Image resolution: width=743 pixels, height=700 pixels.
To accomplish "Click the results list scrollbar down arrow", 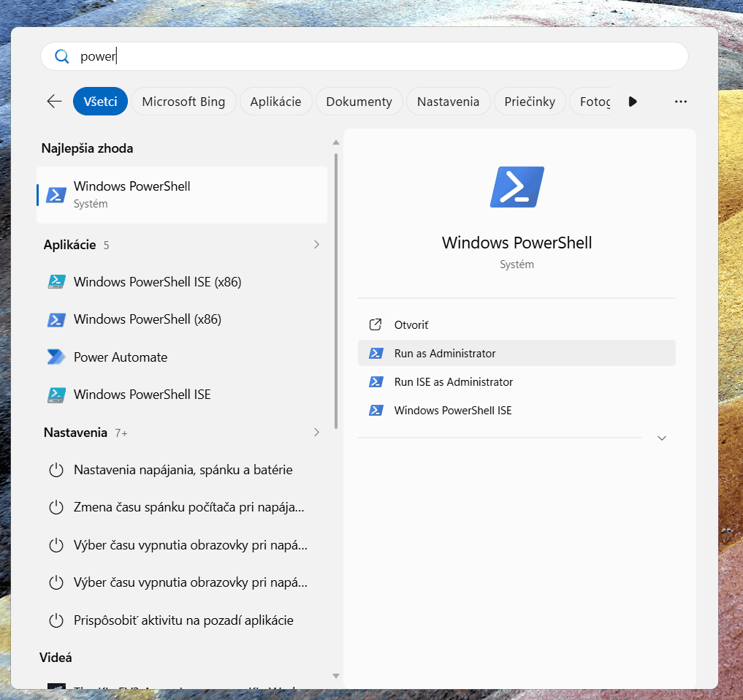I will click(x=336, y=677).
